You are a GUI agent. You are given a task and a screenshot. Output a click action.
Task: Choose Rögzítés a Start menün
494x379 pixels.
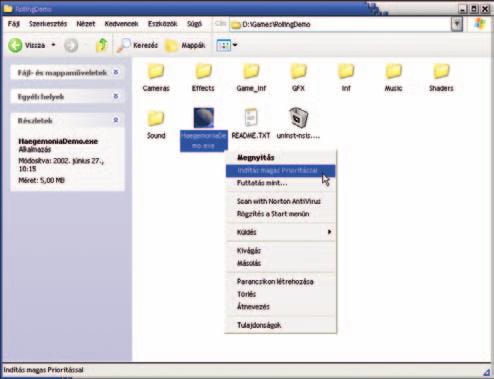tap(280, 214)
